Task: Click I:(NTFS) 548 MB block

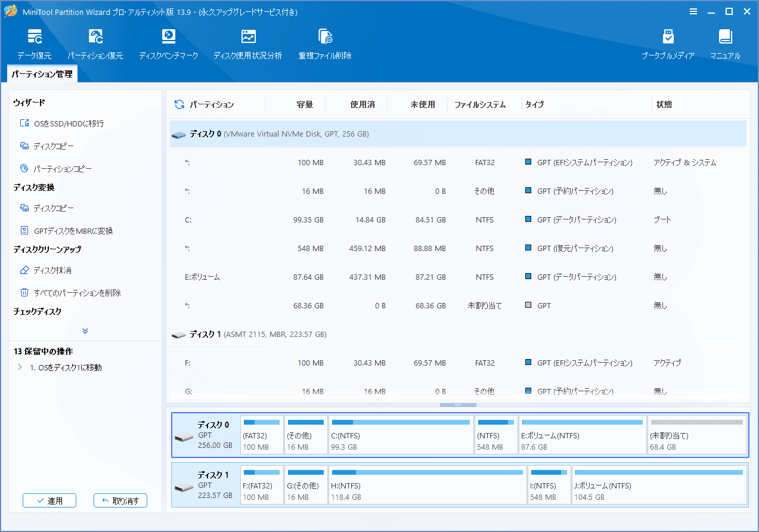Action: click(549, 485)
